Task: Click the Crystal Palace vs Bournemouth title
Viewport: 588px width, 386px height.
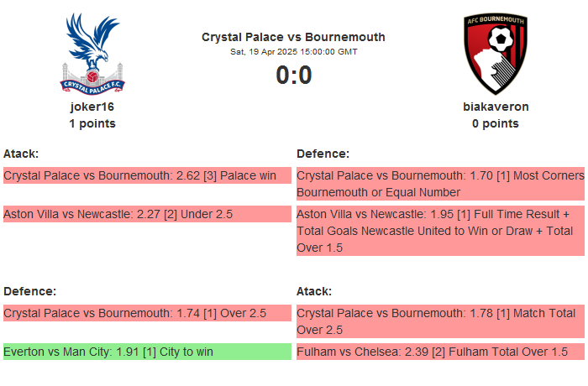Action: 293,37
